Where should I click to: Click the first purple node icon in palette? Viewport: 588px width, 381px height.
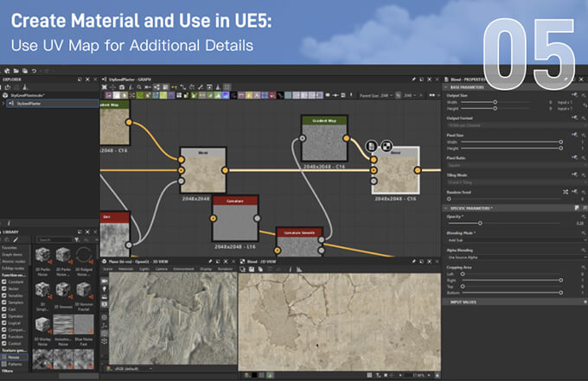tap(108, 95)
